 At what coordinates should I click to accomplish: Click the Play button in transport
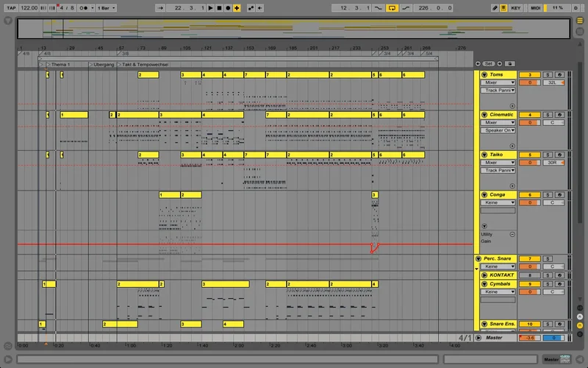[211, 8]
